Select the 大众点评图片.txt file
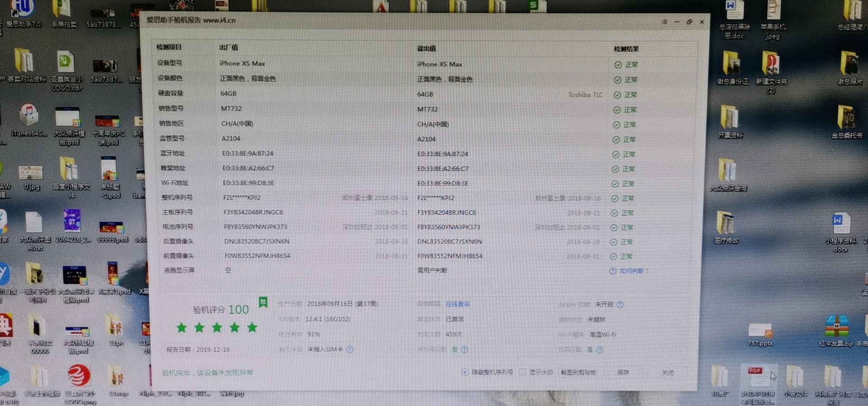The image size is (868, 406). click(34, 231)
